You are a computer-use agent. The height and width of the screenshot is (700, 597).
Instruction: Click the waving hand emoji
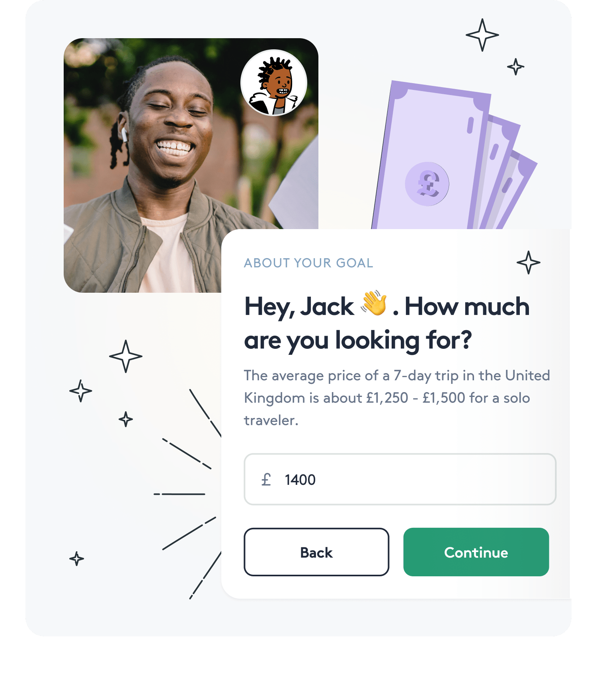click(374, 303)
